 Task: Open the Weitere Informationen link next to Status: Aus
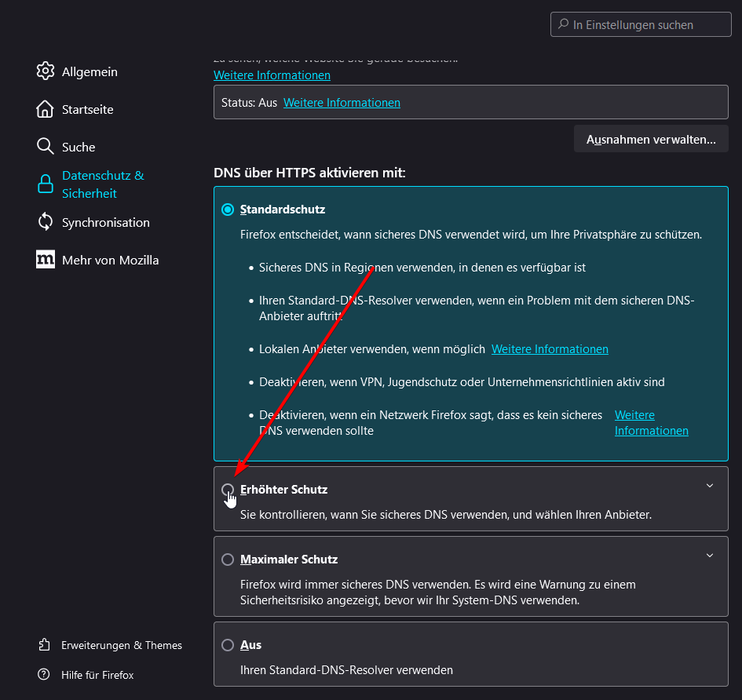tap(342, 102)
